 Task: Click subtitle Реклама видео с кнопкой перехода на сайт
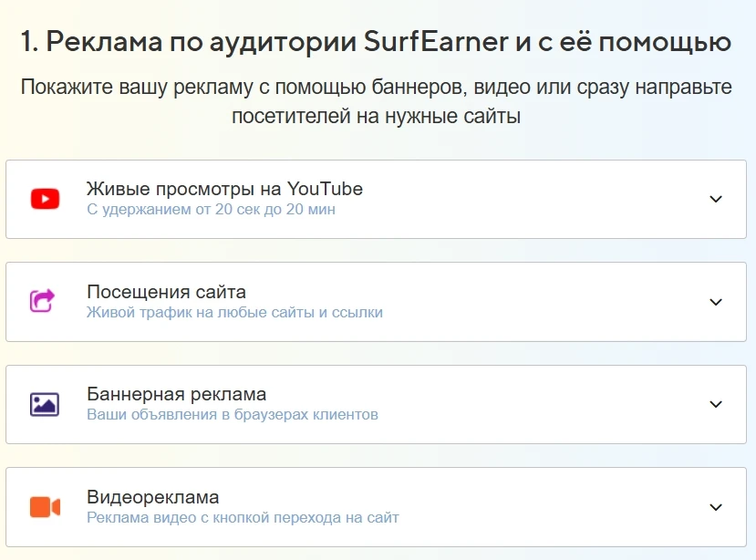[243, 517]
